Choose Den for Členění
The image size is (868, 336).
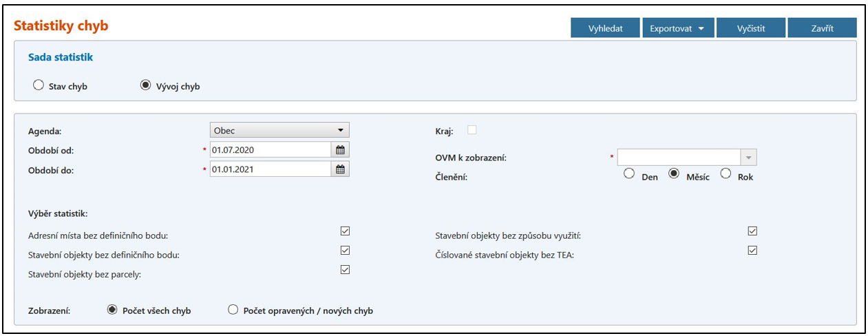coord(628,174)
